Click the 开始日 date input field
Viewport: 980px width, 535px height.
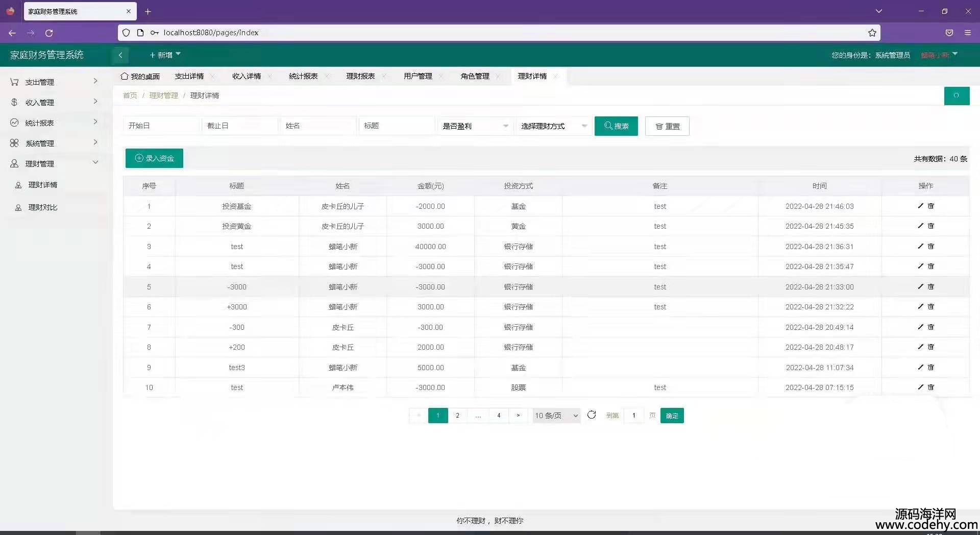pyautogui.click(x=161, y=126)
